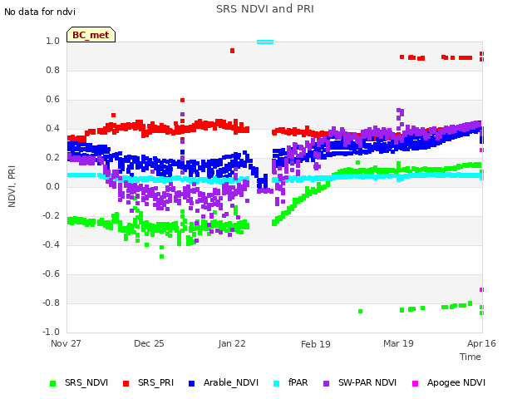Click the 1.0 y-axis tick label
The height and width of the screenshot is (399, 532).
point(52,41)
